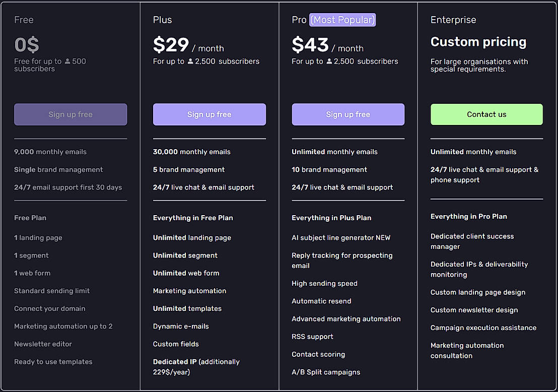This screenshot has width=558, height=392.
Task: Click Marketing automation in Plus plan
Action: [189, 291]
